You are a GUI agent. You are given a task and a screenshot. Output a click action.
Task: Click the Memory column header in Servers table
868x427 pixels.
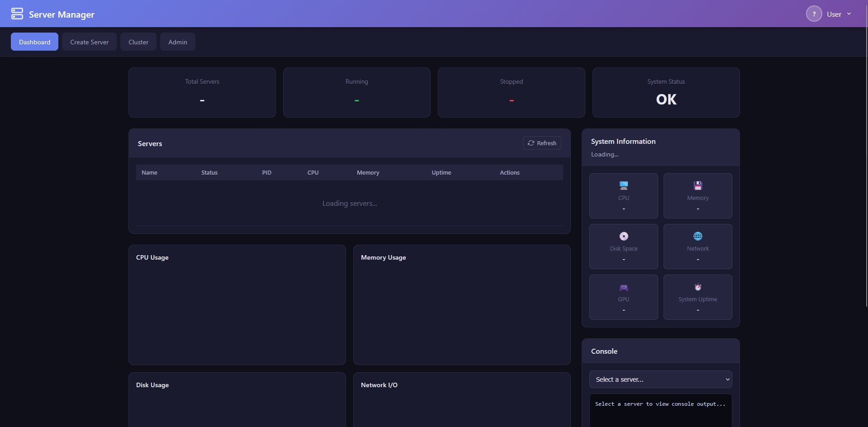[x=368, y=173]
